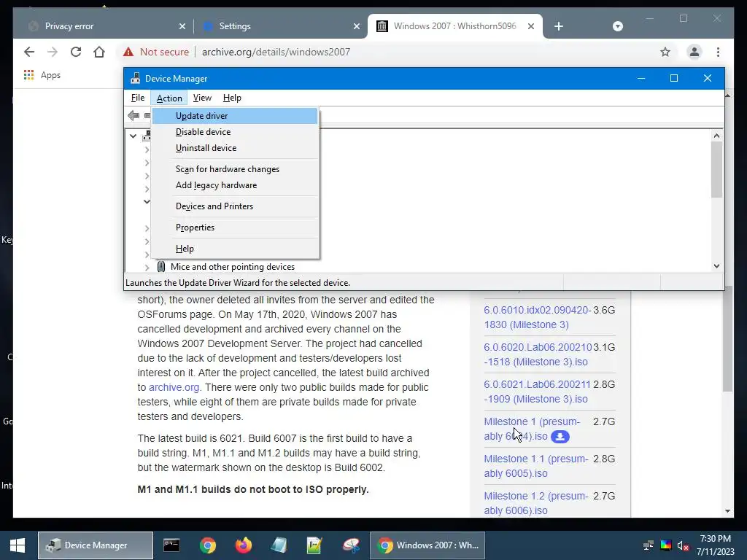Click Chrome's back navigation arrow
The width and height of the screenshot is (747, 560).
[29, 52]
